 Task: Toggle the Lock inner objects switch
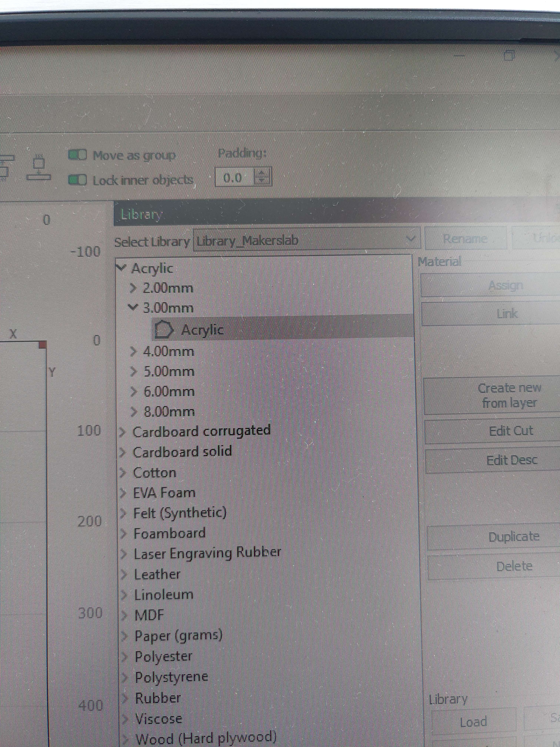pyautogui.click(x=78, y=180)
